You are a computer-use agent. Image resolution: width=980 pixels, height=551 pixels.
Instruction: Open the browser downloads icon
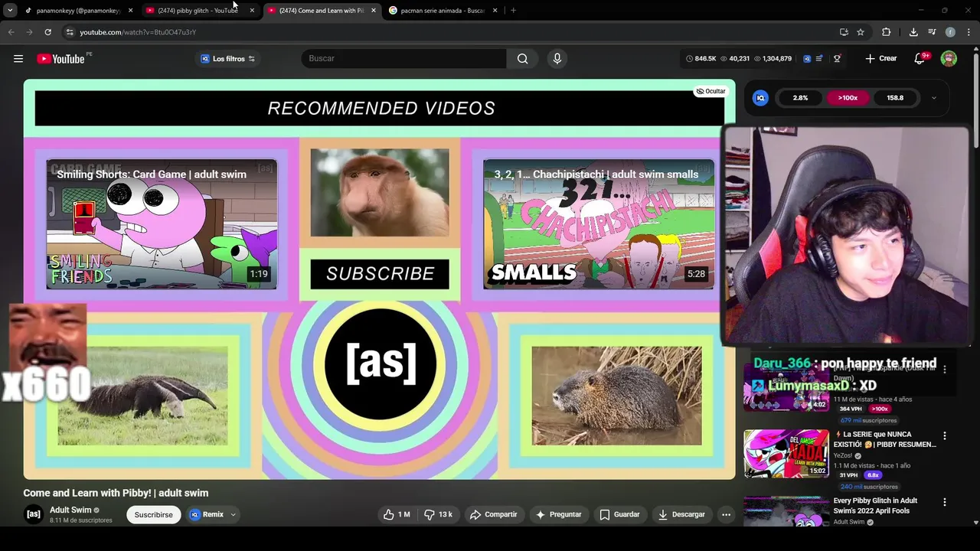(x=913, y=32)
